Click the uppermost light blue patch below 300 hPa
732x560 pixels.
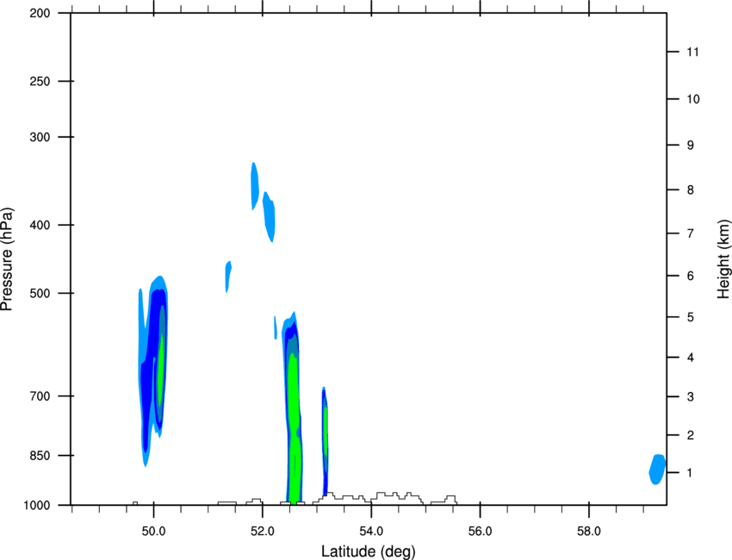tap(254, 186)
